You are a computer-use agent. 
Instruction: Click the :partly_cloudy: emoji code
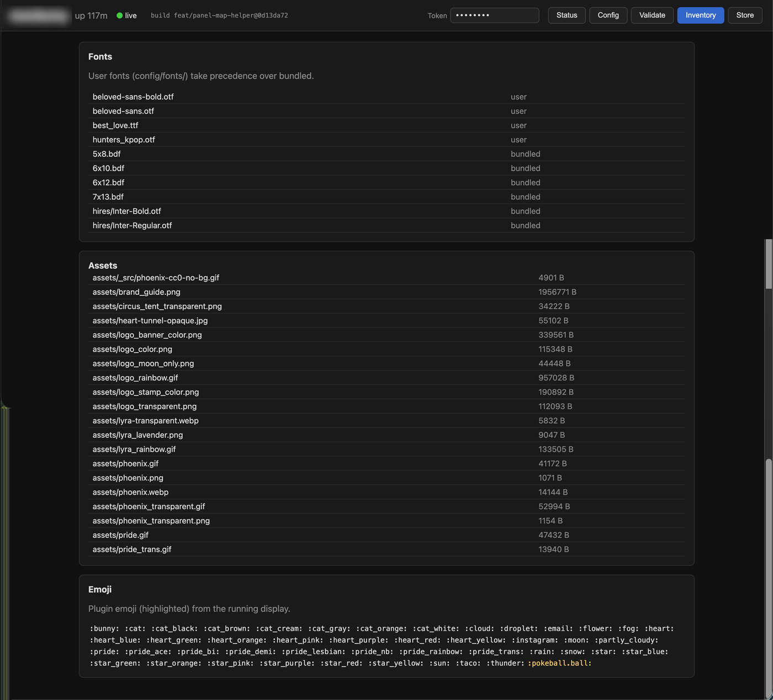tap(626, 640)
